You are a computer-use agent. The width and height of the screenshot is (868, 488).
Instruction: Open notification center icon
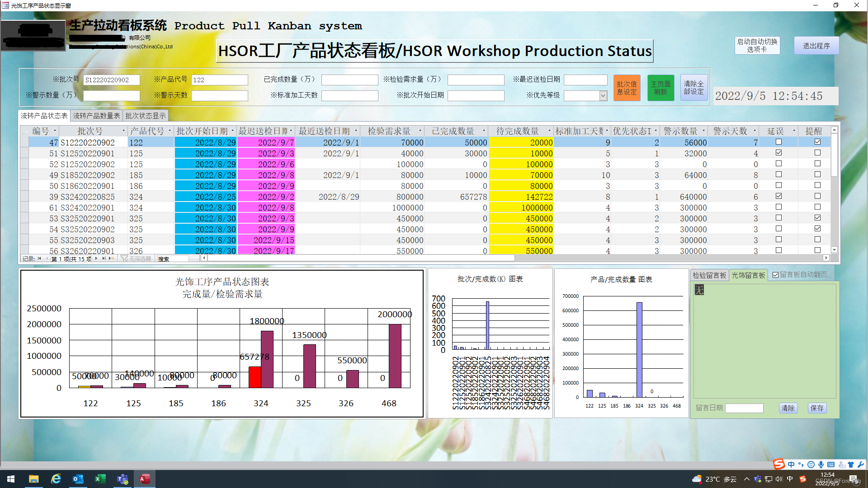[854, 479]
